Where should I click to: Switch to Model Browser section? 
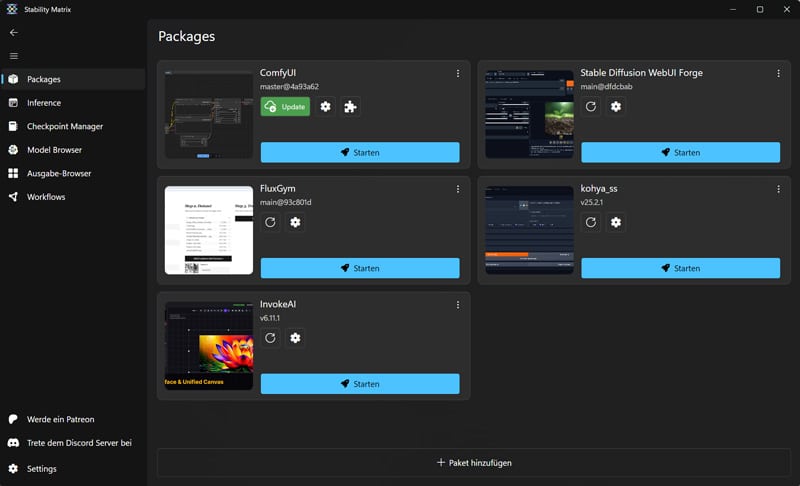(54, 150)
